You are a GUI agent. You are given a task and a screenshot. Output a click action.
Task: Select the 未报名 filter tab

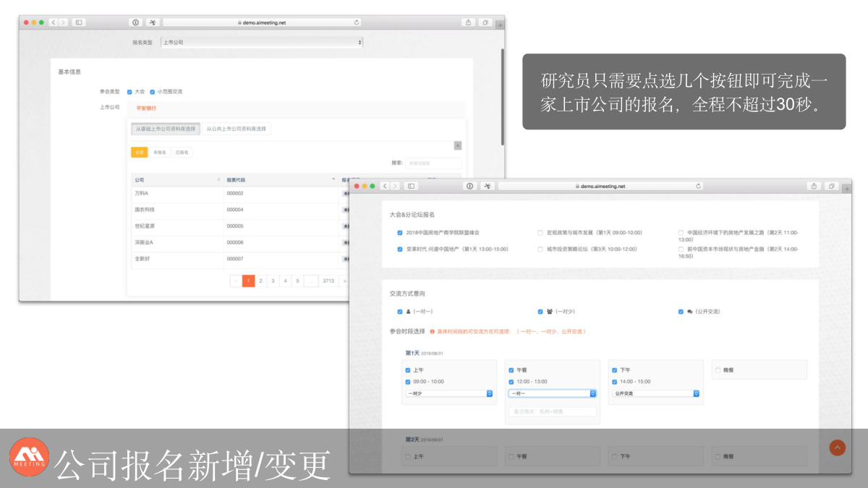[159, 153]
